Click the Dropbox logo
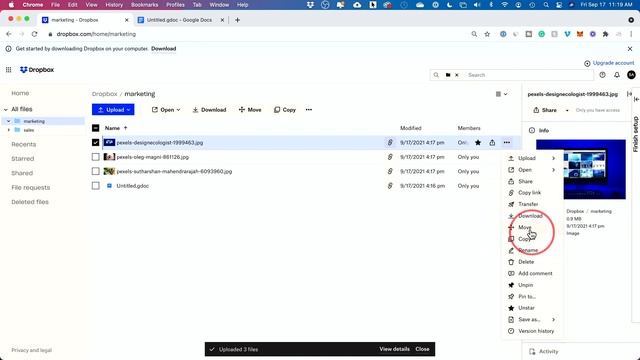Screen dimensions: 640x360 click(37, 70)
